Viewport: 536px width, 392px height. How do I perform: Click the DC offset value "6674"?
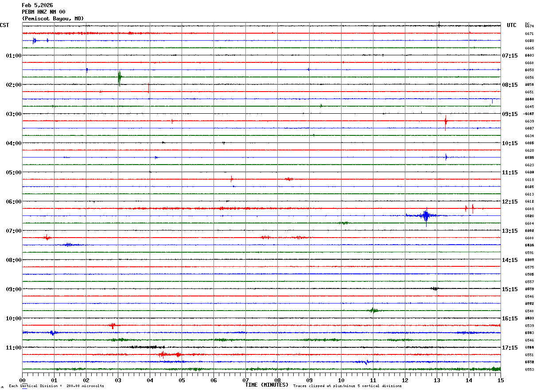pos(529,27)
